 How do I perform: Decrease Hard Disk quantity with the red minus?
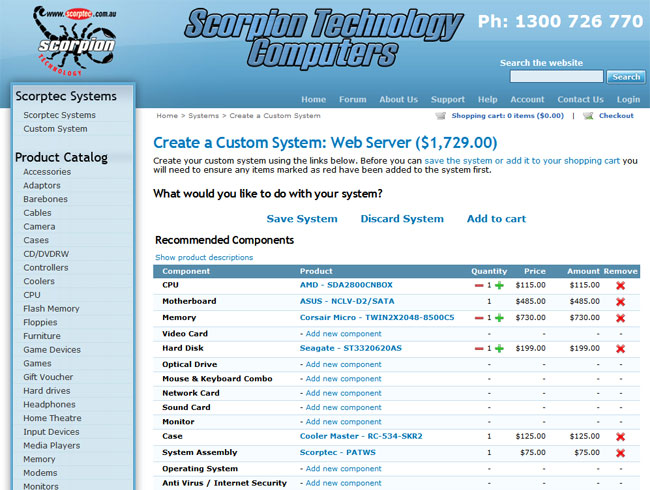pos(479,349)
